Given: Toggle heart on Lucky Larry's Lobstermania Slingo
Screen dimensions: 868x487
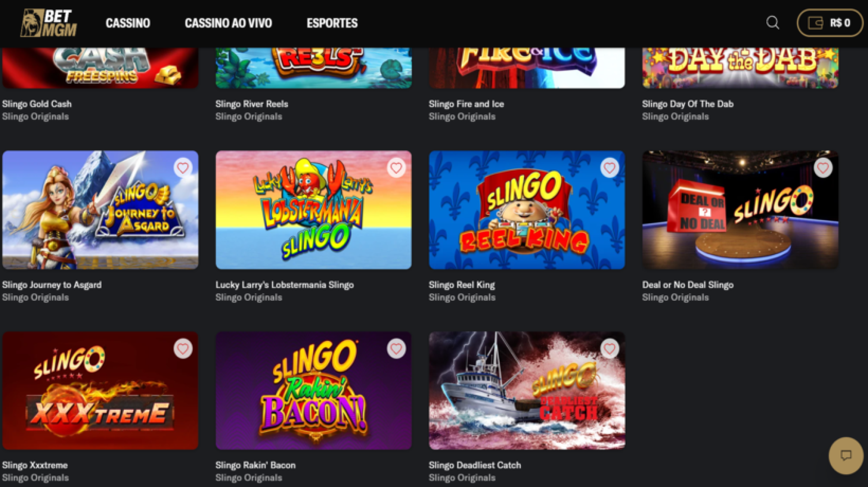Looking at the screenshot, I should [396, 168].
